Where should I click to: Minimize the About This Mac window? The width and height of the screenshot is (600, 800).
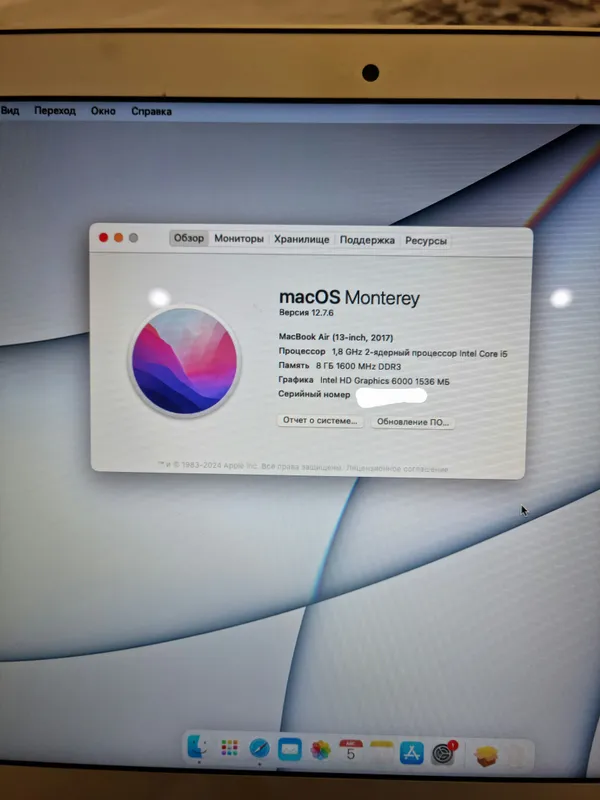click(118, 237)
